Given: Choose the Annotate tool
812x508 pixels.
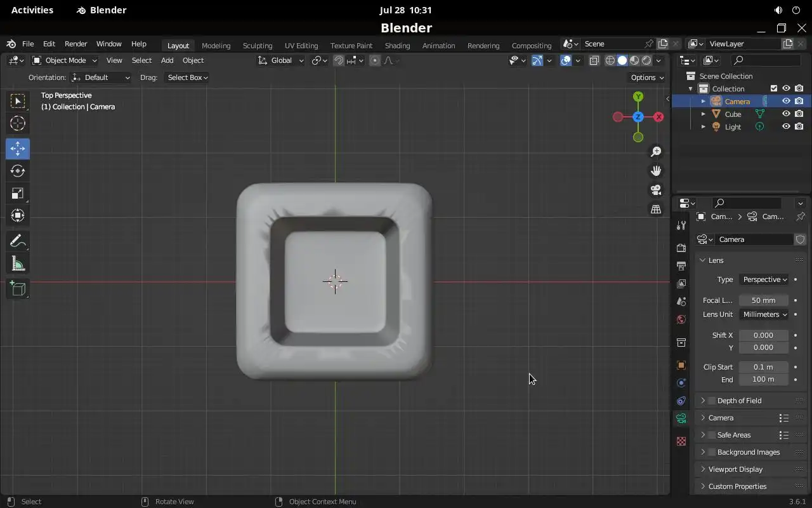Looking at the screenshot, I should click(18, 241).
